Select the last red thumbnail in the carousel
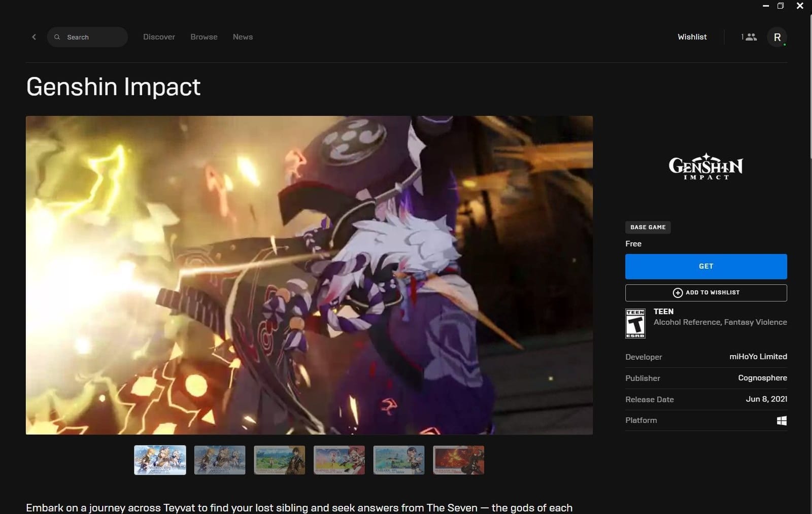This screenshot has width=812, height=514. point(458,460)
